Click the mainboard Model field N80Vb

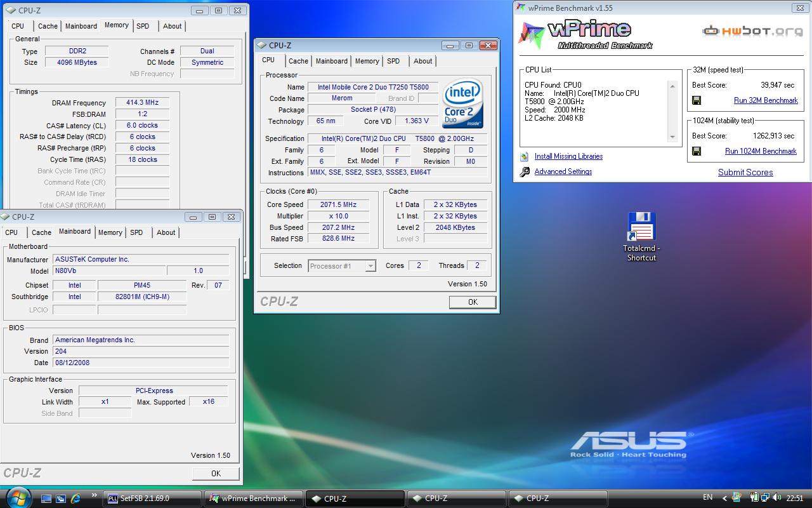[x=109, y=271]
